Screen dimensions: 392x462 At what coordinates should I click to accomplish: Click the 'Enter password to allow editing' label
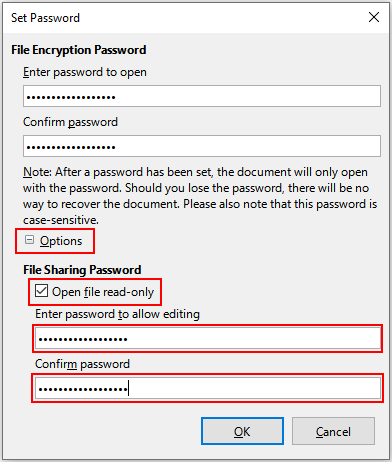click(117, 314)
